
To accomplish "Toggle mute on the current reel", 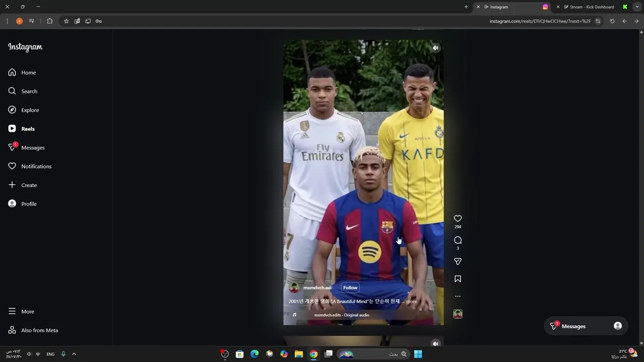I will (x=435, y=48).
